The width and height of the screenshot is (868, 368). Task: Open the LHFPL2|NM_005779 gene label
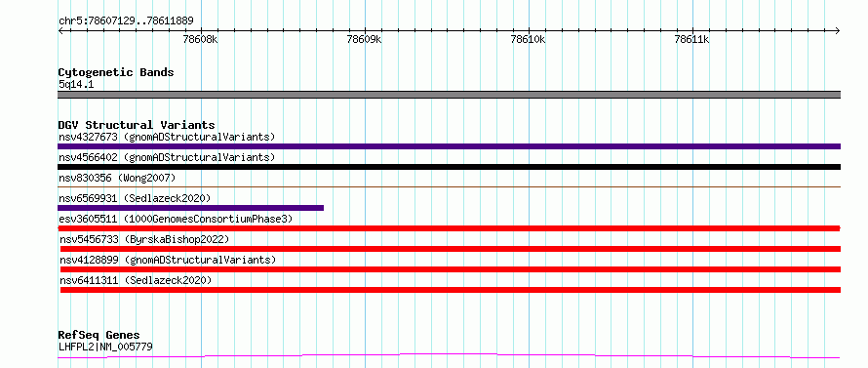(105, 347)
